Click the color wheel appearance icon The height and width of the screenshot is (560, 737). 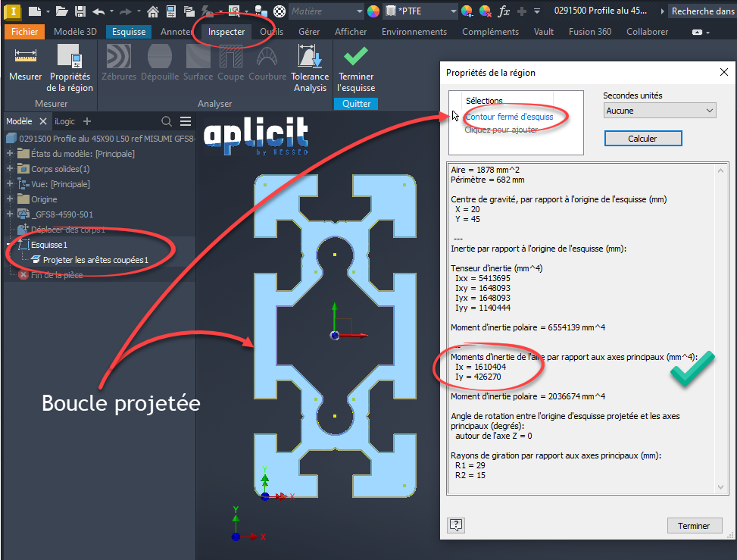coord(373,11)
